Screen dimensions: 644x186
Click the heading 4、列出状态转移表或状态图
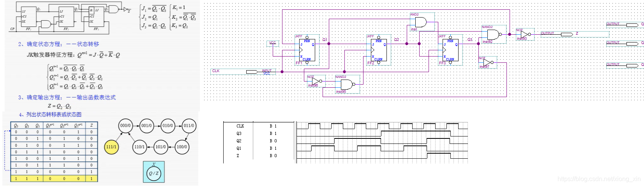click(50, 115)
